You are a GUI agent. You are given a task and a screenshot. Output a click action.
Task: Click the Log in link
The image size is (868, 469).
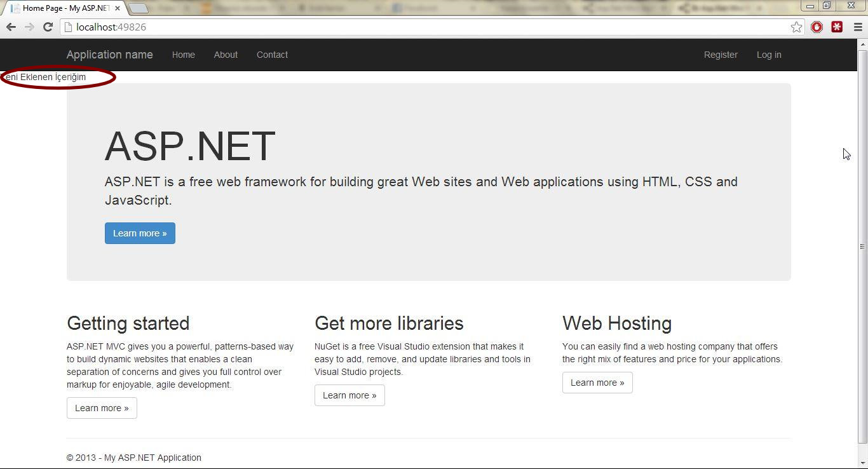coord(769,55)
